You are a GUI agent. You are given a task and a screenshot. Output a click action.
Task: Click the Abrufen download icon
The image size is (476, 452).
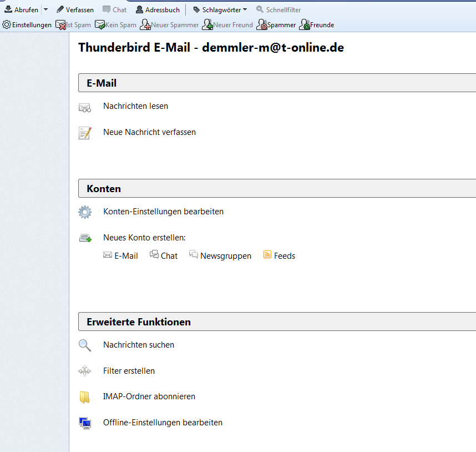pyautogui.click(x=8, y=9)
